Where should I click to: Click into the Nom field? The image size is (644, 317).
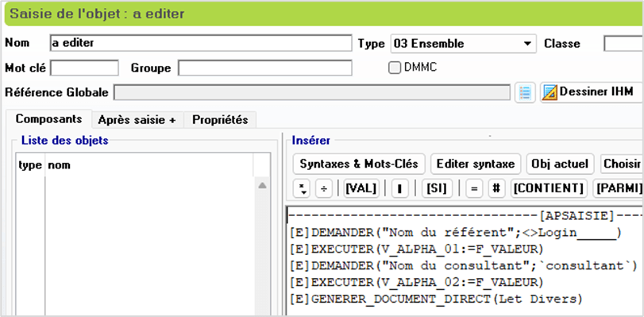200,43
